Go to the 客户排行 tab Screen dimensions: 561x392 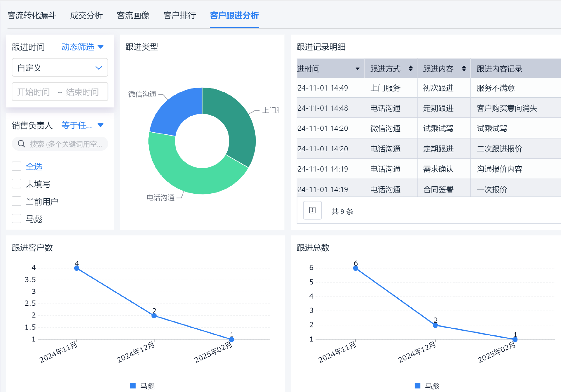(x=180, y=15)
